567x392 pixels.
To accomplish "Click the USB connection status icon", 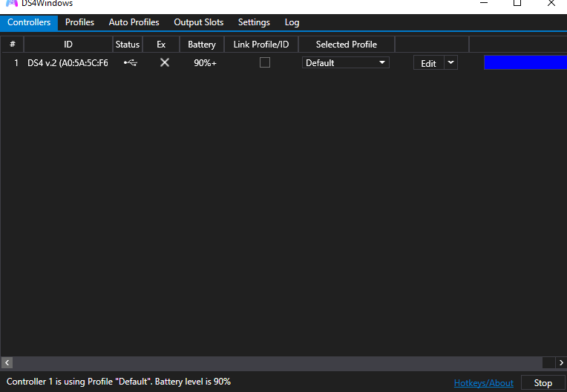I will pos(130,63).
